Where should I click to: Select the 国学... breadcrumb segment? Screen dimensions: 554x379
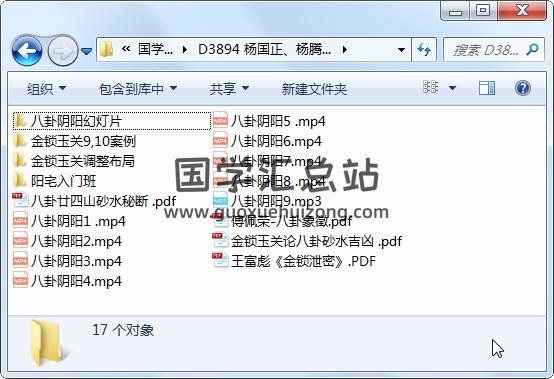(155, 49)
